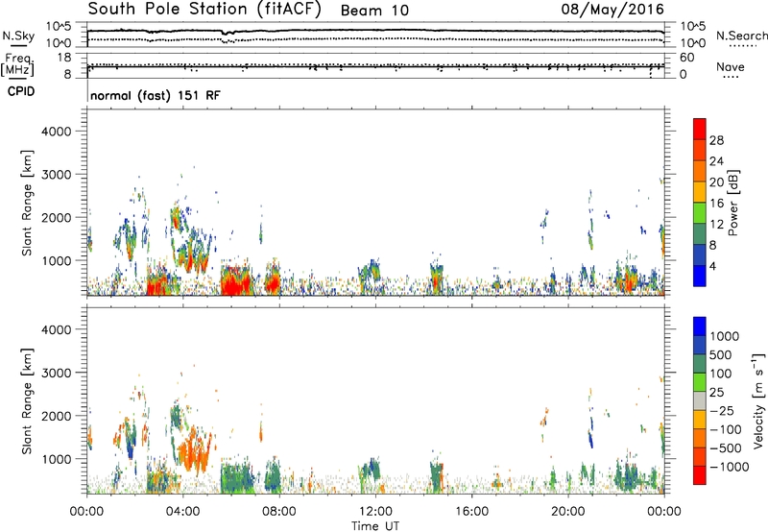Screen dimensions: 768x532
Task: Click the date 08/May/2016
Action: pyautogui.click(x=612, y=10)
